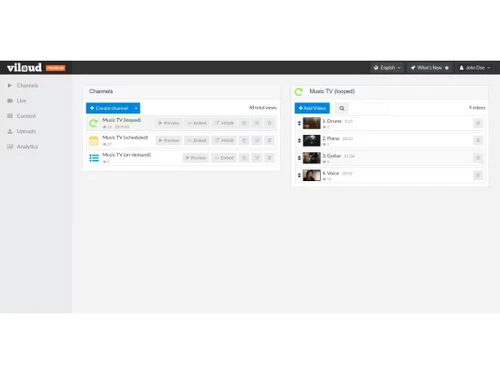Viewport: 500px width, 375px height.
Task: Select the Music TV (looped) channel name
Action: click(x=121, y=120)
